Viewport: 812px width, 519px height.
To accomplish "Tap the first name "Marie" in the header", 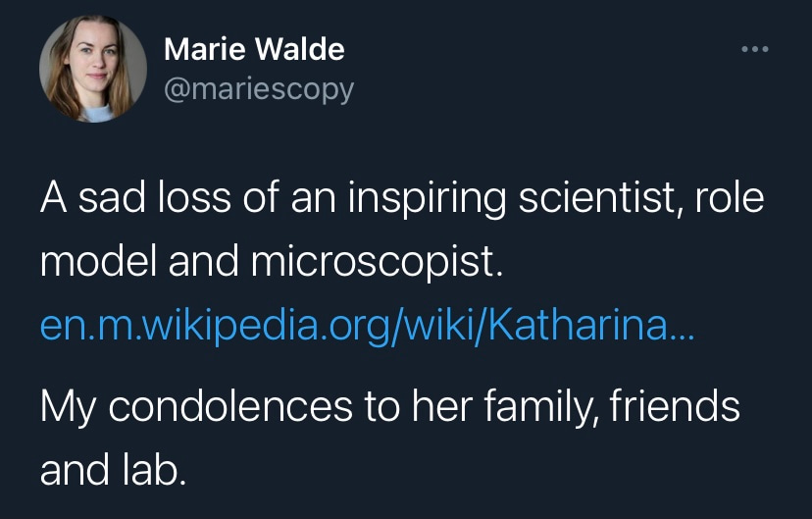I will pyautogui.click(x=201, y=49).
